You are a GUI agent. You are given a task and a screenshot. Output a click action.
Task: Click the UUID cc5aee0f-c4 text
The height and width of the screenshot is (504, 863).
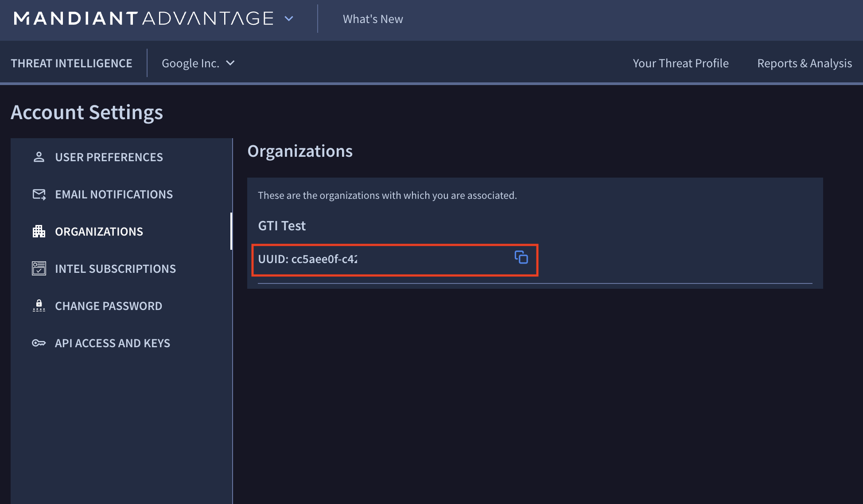[307, 259]
